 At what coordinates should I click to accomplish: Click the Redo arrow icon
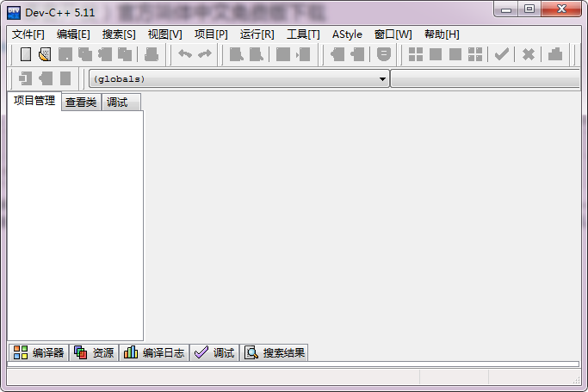click(205, 54)
